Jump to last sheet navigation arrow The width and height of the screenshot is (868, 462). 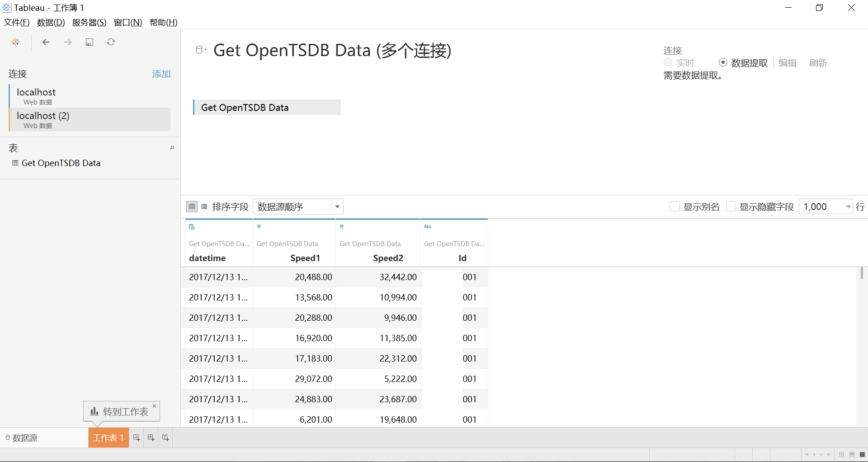(x=829, y=455)
